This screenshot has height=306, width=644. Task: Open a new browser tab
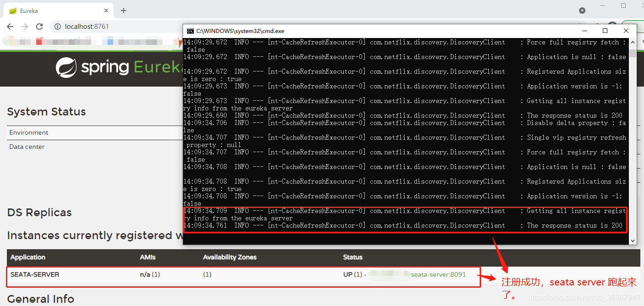click(124, 11)
